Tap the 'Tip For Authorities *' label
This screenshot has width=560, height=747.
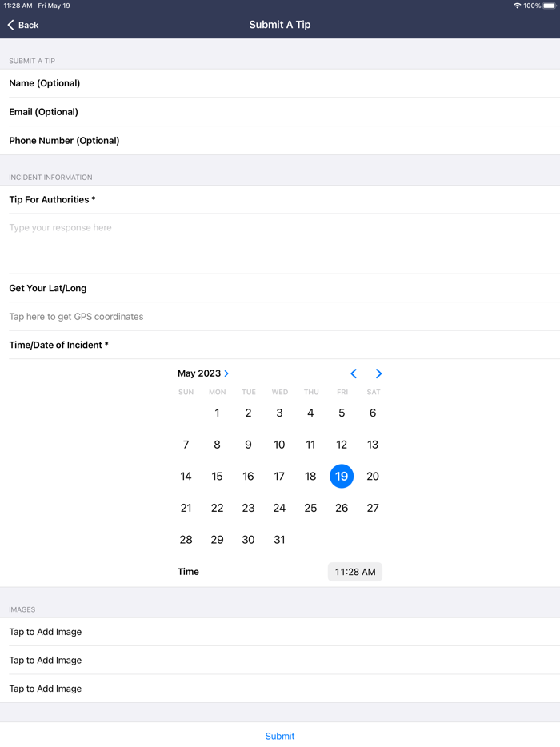coord(52,200)
